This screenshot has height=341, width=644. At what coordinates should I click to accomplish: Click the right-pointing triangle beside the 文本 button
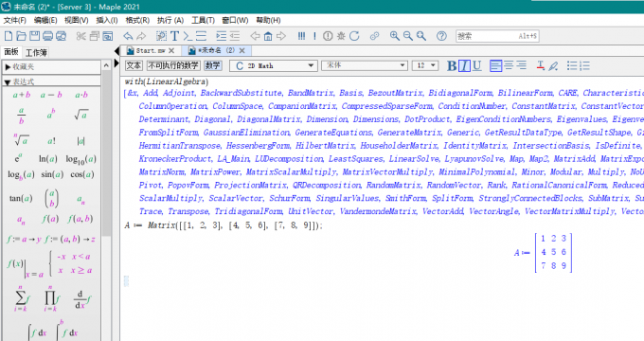click(116, 63)
